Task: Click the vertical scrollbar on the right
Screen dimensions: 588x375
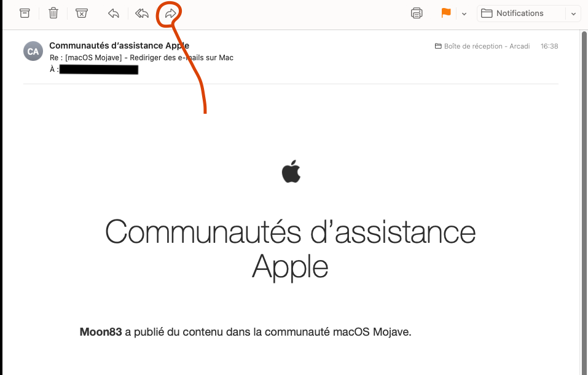Action: [584, 203]
